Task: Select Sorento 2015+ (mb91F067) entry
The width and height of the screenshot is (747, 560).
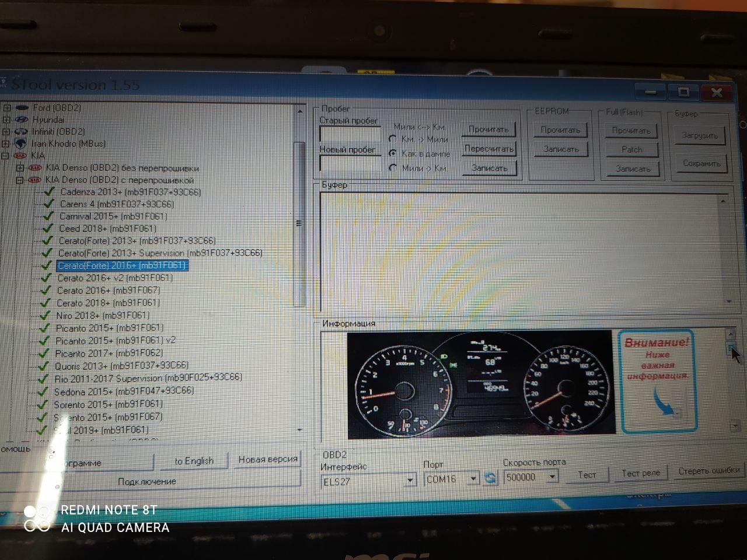Action: [x=108, y=417]
